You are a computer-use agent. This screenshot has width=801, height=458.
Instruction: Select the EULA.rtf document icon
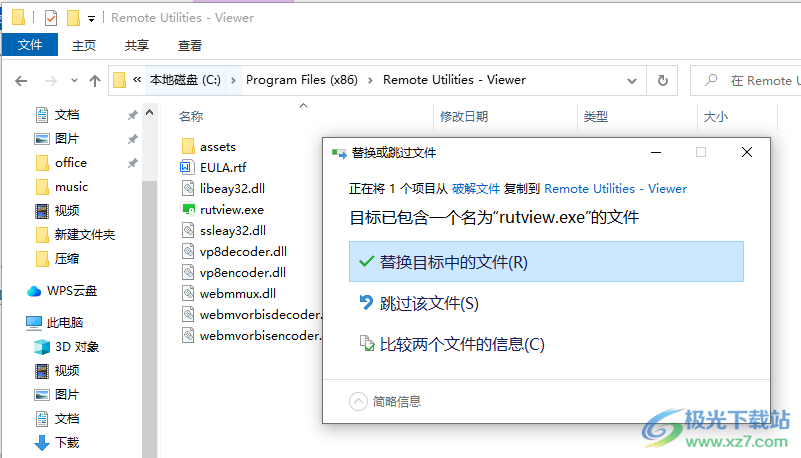tap(188, 167)
